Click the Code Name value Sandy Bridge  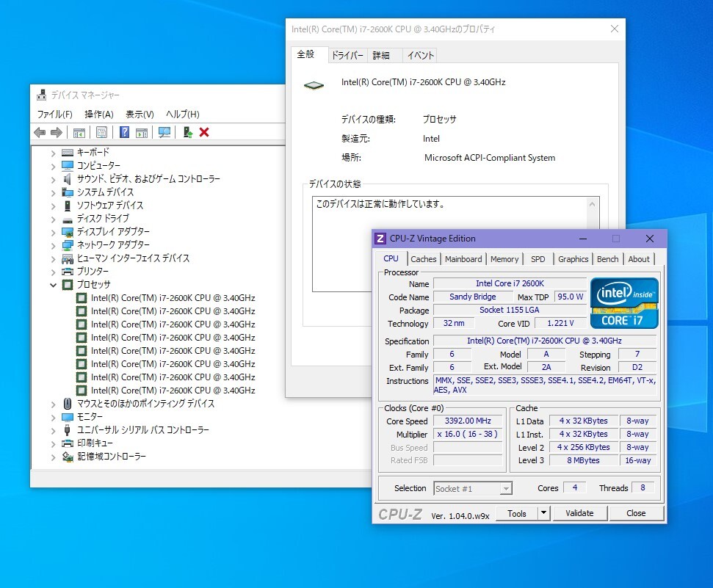click(x=472, y=297)
